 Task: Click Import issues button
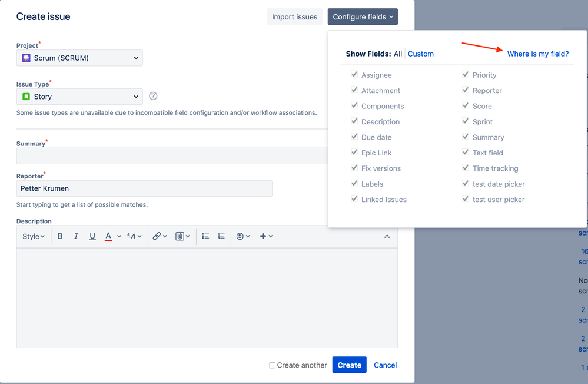click(294, 17)
